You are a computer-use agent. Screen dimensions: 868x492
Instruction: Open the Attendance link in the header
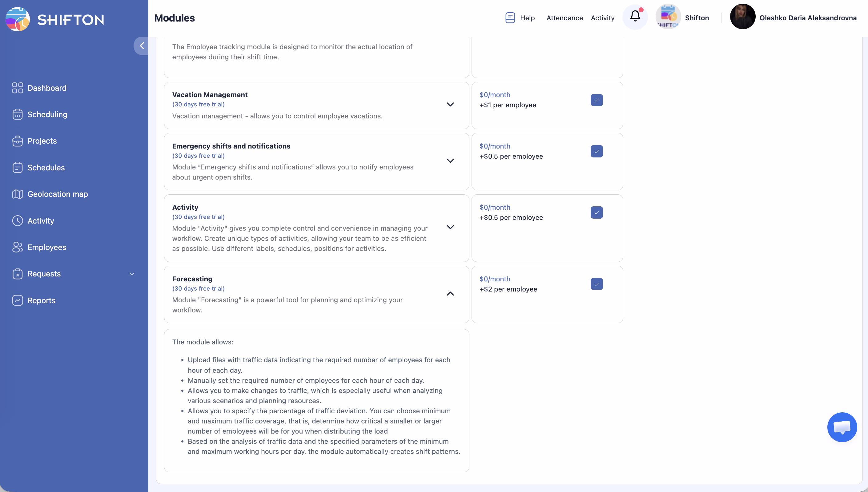point(564,18)
